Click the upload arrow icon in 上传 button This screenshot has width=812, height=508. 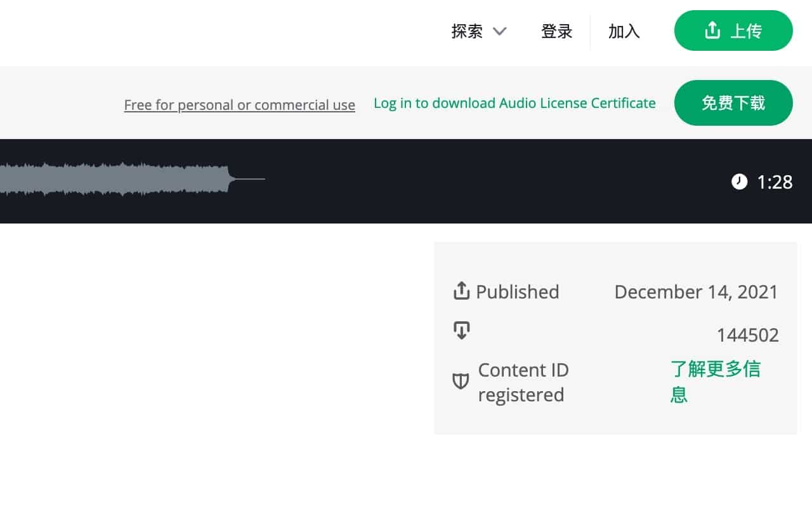coord(712,30)
